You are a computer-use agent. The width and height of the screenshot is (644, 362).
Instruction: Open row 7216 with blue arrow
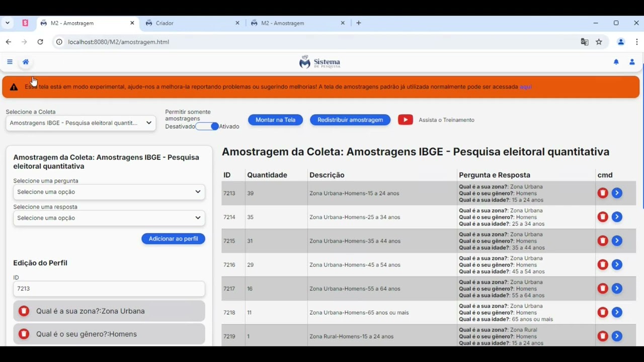617,264
